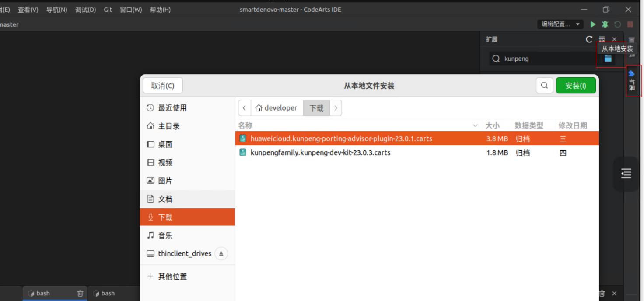Eject thinclient_drives with the eject button
The width and height of the screenshot is (644, 301).
click(221, 253)
